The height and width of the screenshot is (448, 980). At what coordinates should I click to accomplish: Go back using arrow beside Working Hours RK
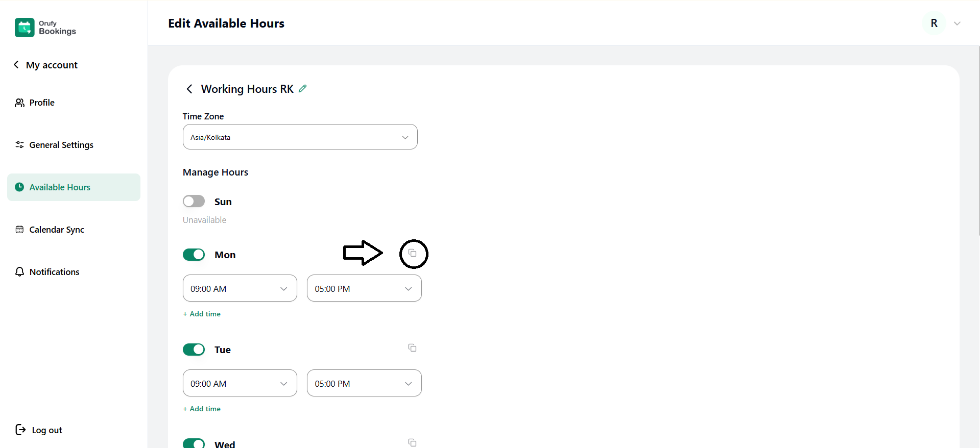point(189,89)
